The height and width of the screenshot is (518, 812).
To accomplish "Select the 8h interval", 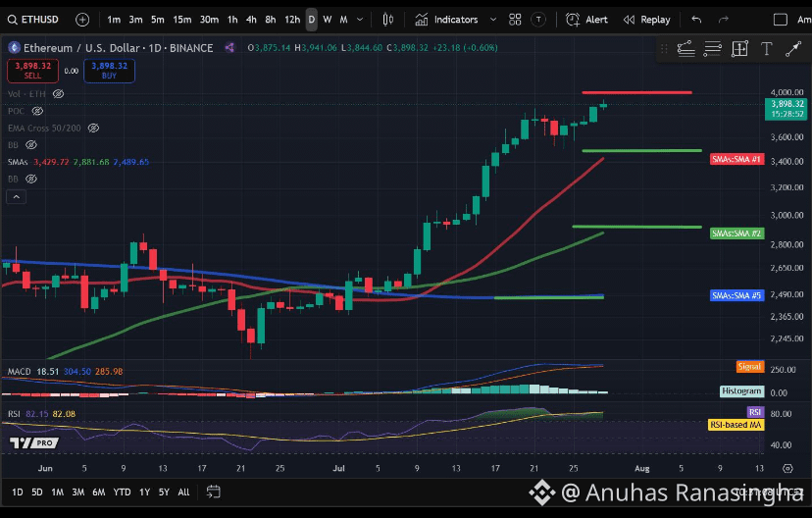I will 271,20.
